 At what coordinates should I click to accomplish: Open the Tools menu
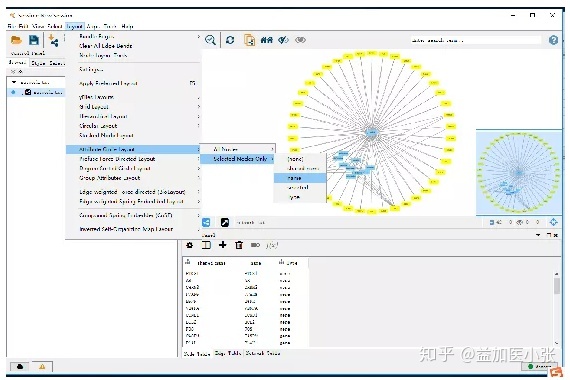111,26
